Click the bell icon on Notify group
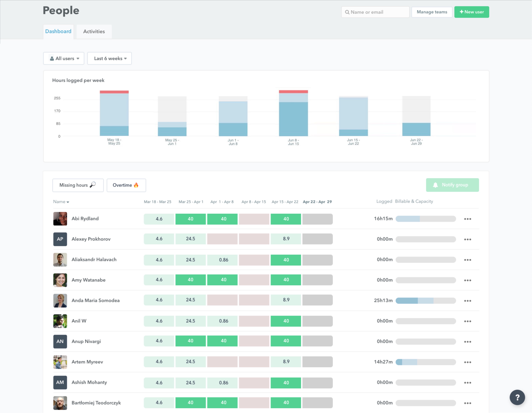Image resolution: width=532 pixels, height=413 pixels. coord(436,185)
